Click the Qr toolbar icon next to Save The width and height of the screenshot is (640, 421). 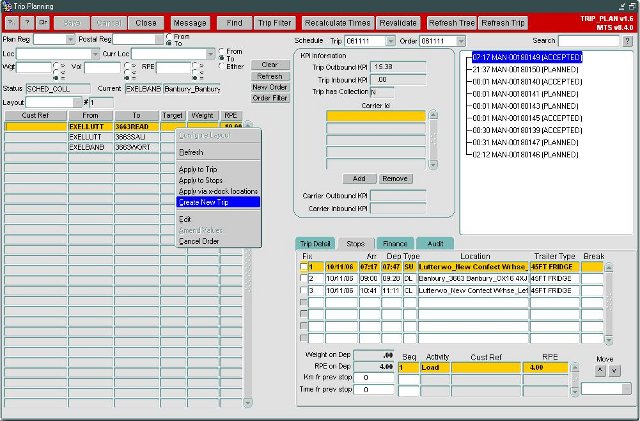(x=42, y=23)
